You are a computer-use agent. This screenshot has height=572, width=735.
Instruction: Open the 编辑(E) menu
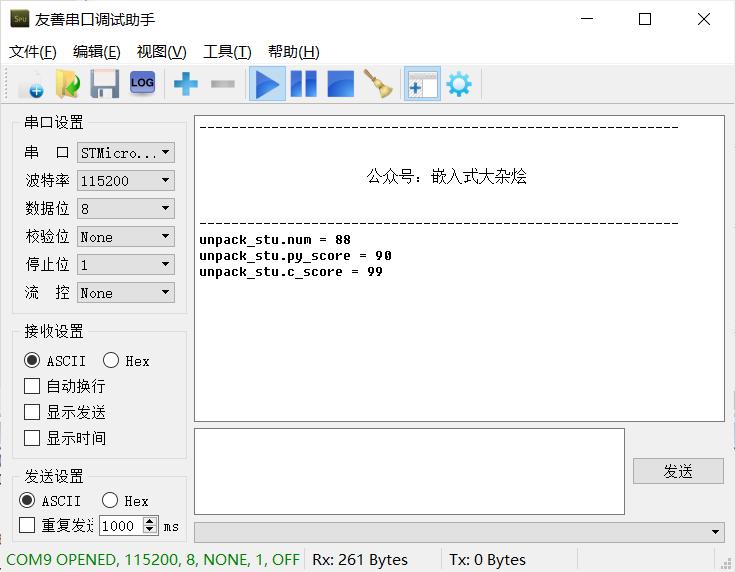(x=97, y=52)
